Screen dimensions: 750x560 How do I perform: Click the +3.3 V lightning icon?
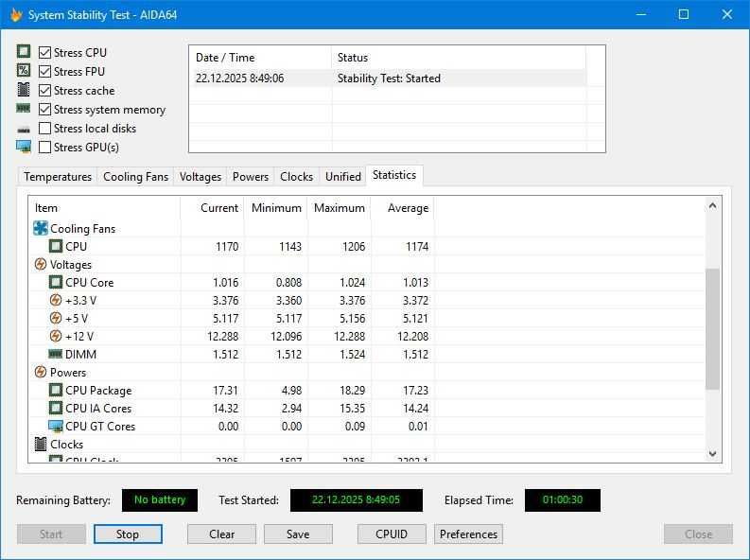click(x=56, y=300)
